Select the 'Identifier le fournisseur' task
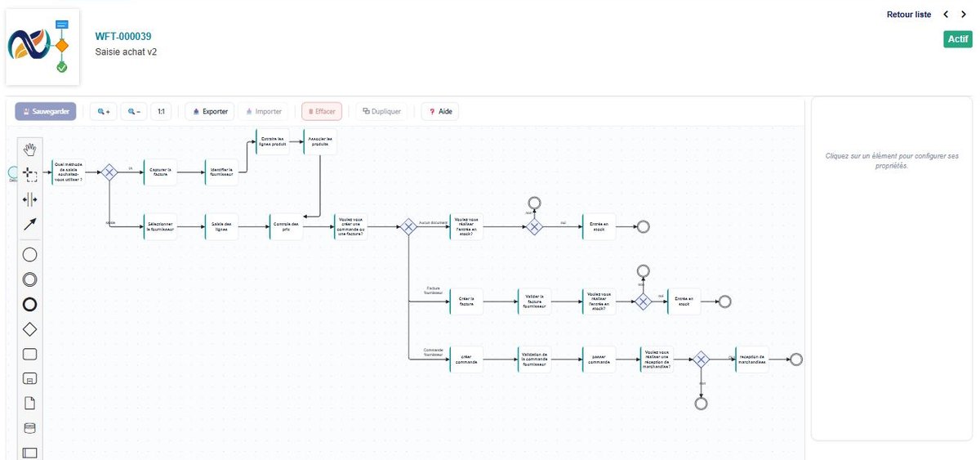980x460 pixels. [221, 172]
